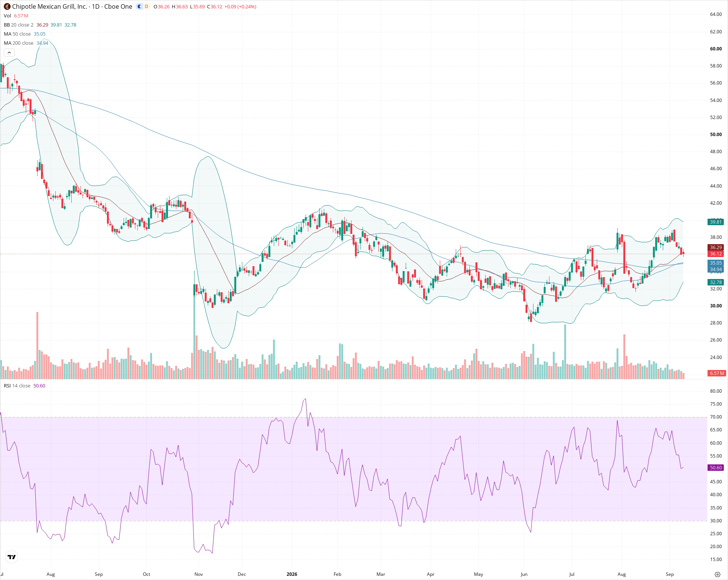728x580 pixels.
Task: Click the Nov label on the time axis
Action: click(199, 574)
